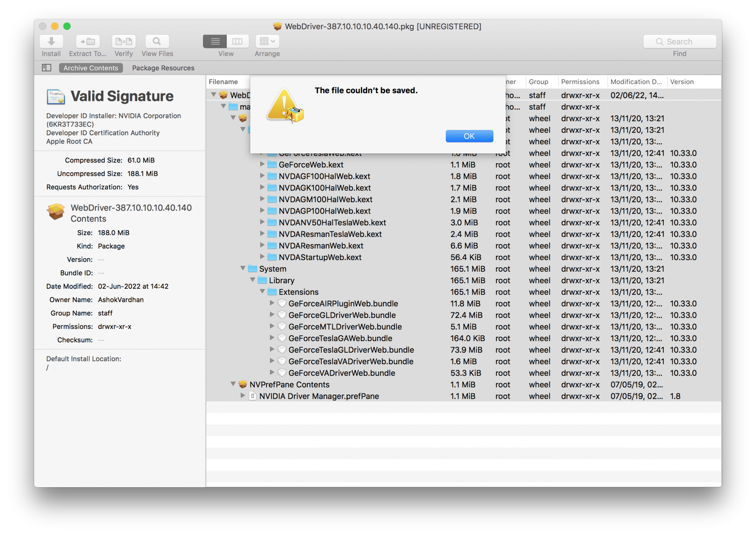Image resolution: width=756 pixels, height=536 pixels.
Task: Expand NVDAGF100HalWeb.kext folder
Action: click(262, 176)
